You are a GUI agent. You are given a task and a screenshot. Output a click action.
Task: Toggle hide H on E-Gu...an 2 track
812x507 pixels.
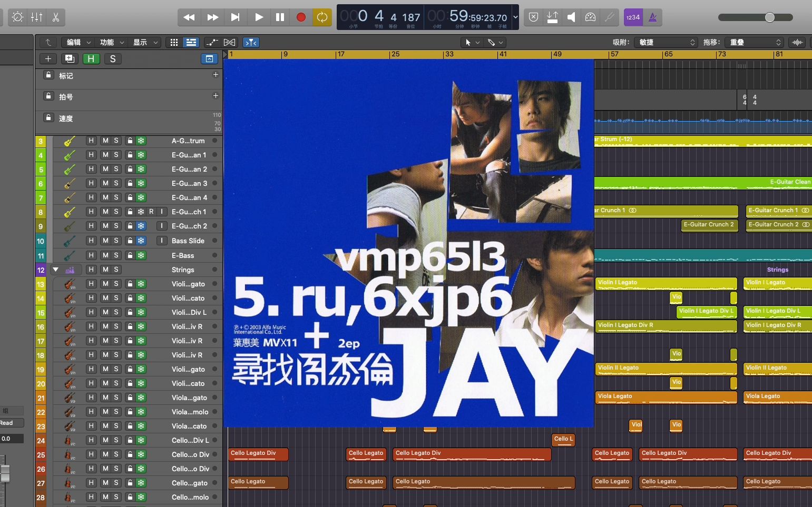[91, 169]
